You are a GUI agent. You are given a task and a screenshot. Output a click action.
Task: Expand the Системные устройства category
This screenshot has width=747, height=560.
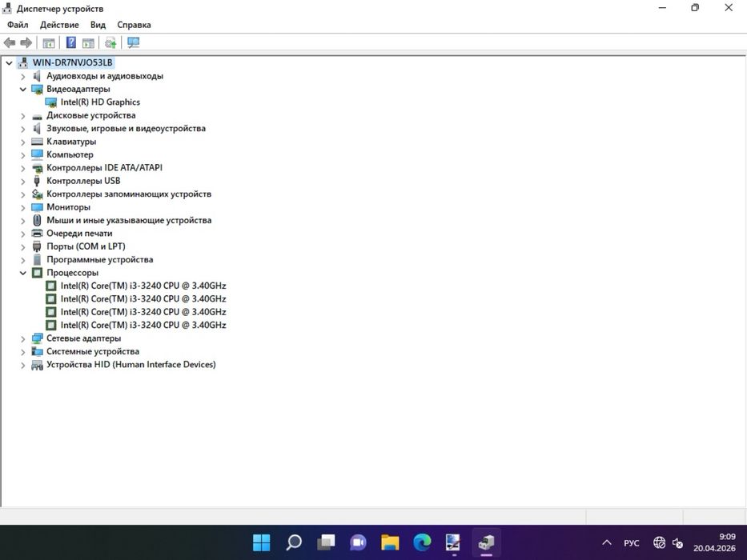(23, 352)
